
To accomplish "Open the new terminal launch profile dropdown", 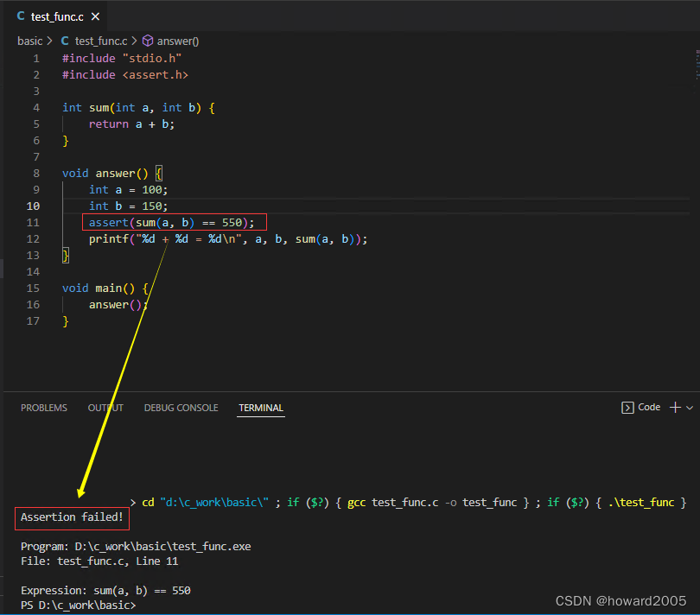I will pos(690,408).
